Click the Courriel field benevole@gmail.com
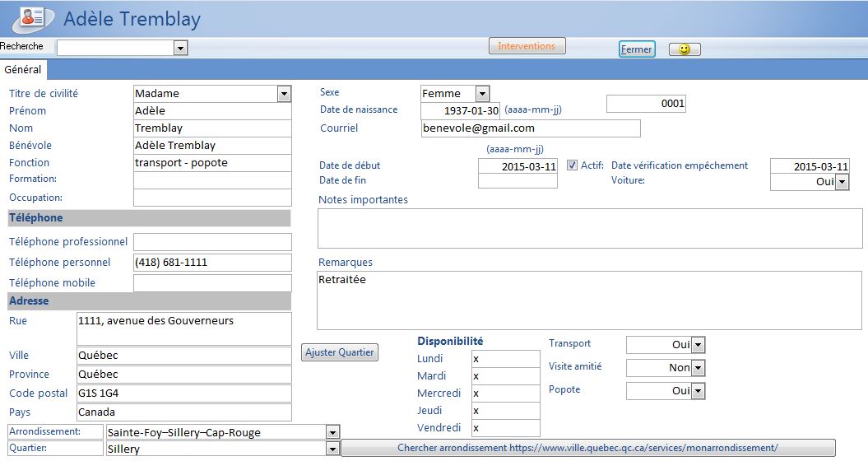Screen dimensions: 868x461 coord(531,128)
